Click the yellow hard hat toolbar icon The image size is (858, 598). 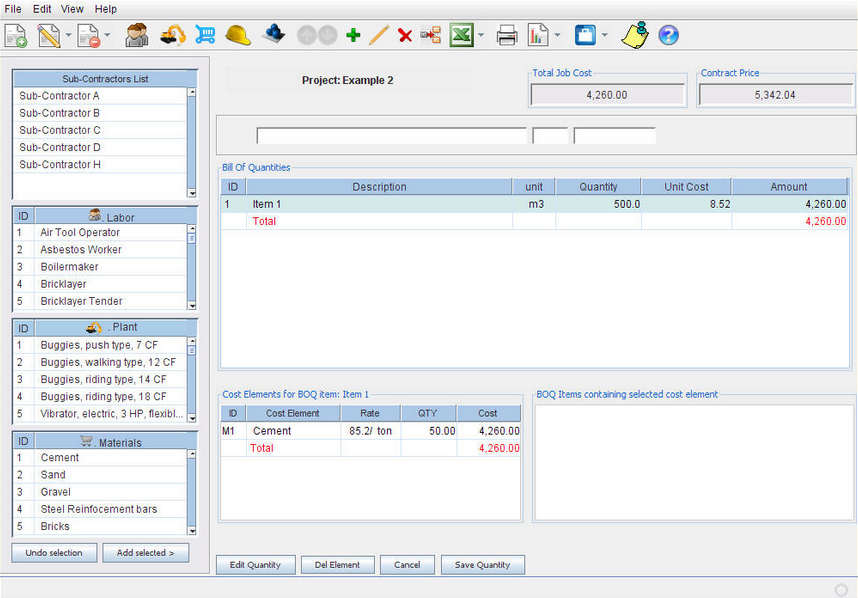tap(238, 36)
